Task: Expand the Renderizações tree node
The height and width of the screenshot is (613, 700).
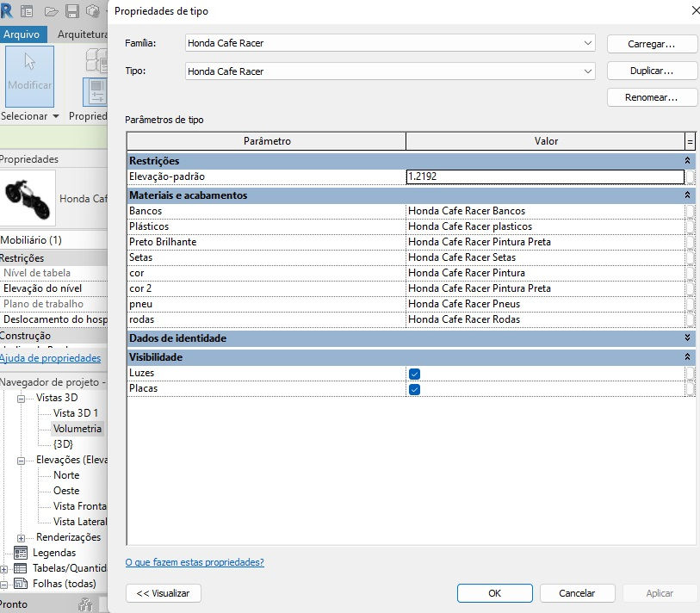Action: pyautogui.click(x=21, y=538)
